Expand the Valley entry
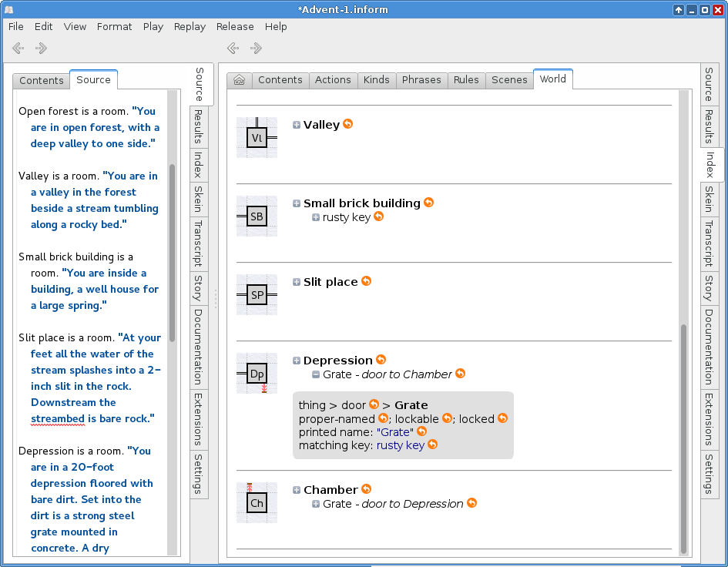The image size is (728, 567). [x=297, y=125]
